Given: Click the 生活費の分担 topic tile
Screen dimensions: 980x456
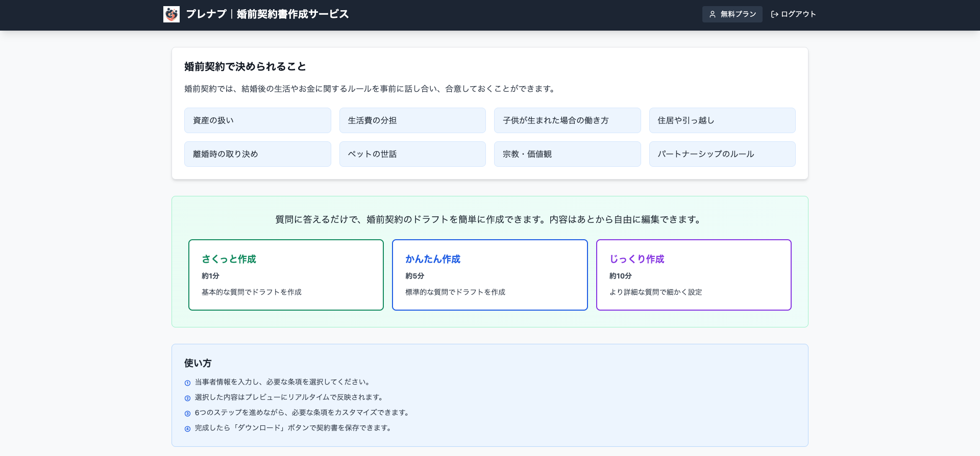Looking at the screenshot, I should [x=412, y=120].
